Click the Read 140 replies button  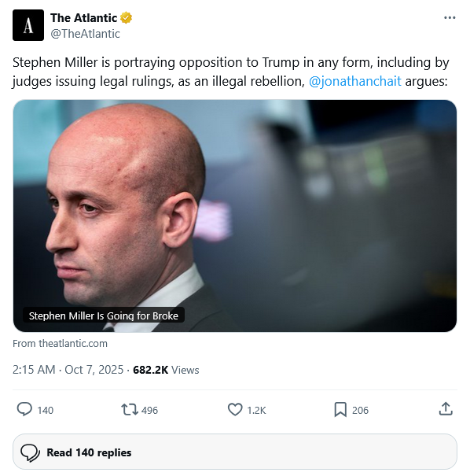coord(235,452)
